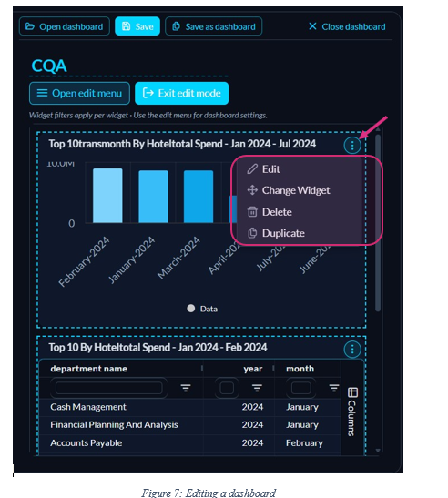The height and width of the screenshot is (498, 448).
Task: Click Save as dashboard
Action: coord(213,26)
